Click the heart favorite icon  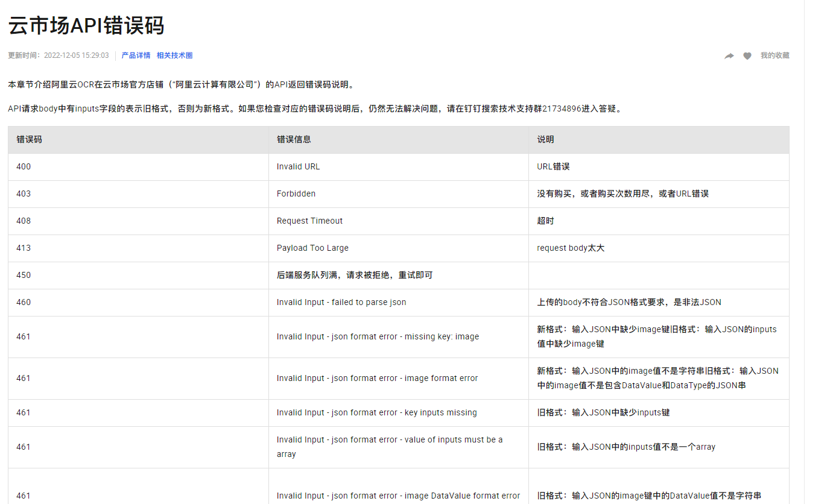(x=747, y=56)
